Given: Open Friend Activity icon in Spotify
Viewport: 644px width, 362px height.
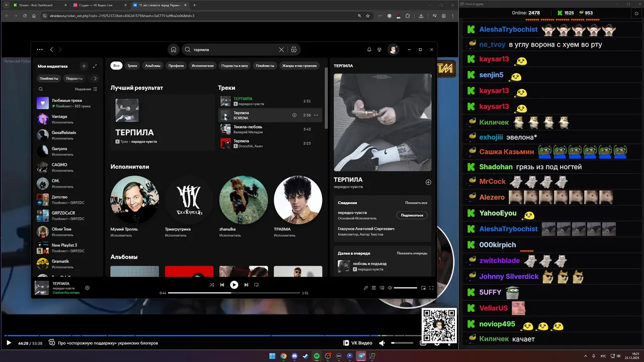Looking at the screenshot, I should tap(379, 50).
